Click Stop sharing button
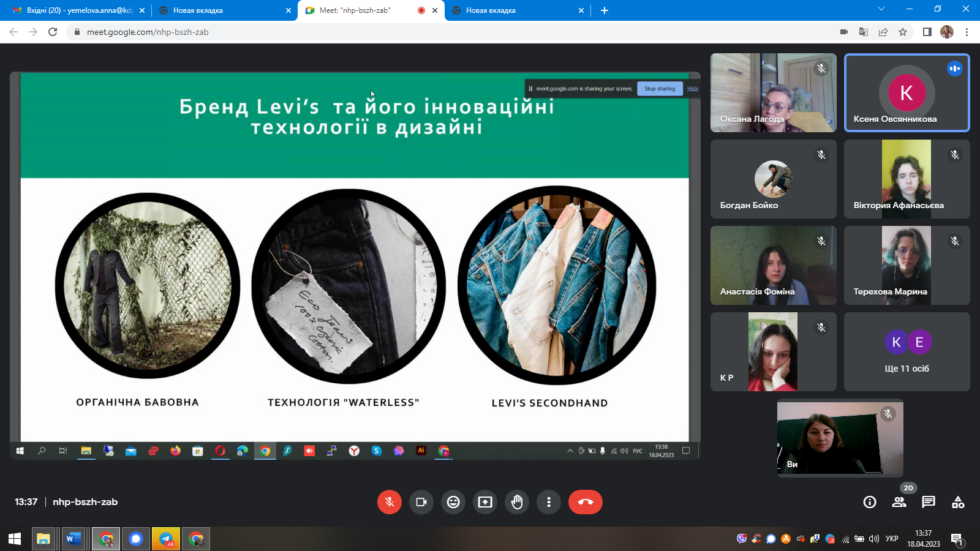 pyautogui.click(x=660, y=89)
